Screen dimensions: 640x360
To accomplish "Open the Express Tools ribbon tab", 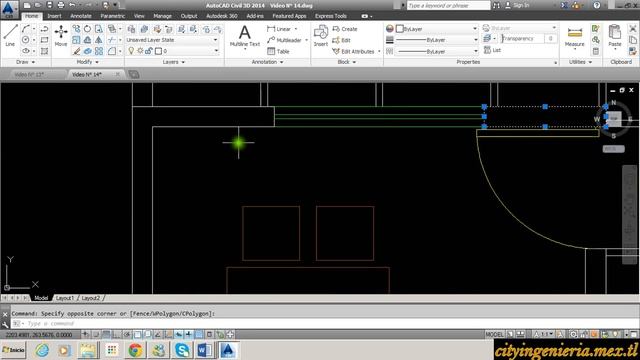I will tap(331, 16).
